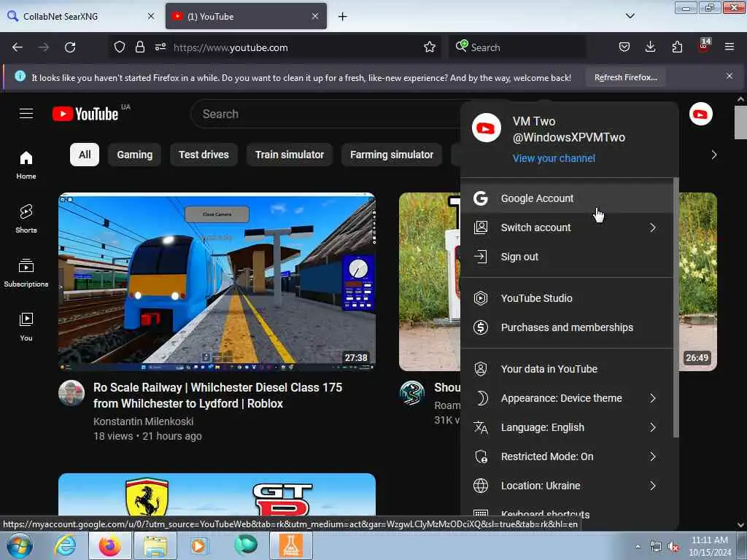Launch Firefox from the taskbar
This screenshot has width=747, height=560.
pyautogui.click(x=109, y=545)
